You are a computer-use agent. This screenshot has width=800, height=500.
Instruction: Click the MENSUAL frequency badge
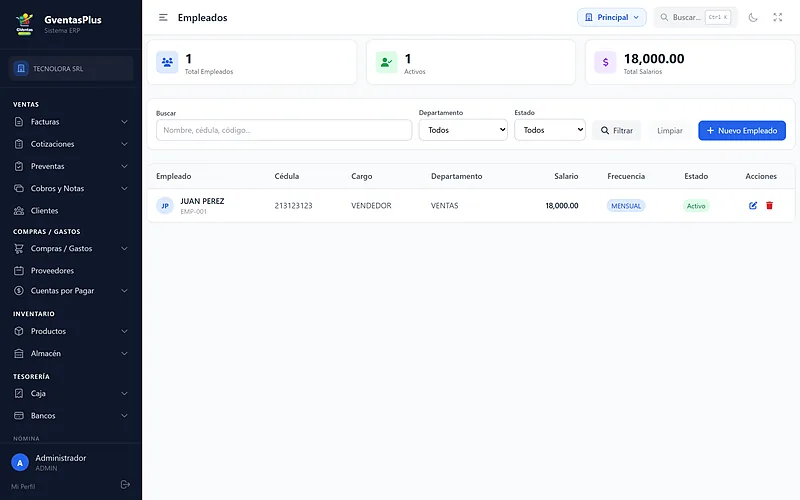click(626, 206)
